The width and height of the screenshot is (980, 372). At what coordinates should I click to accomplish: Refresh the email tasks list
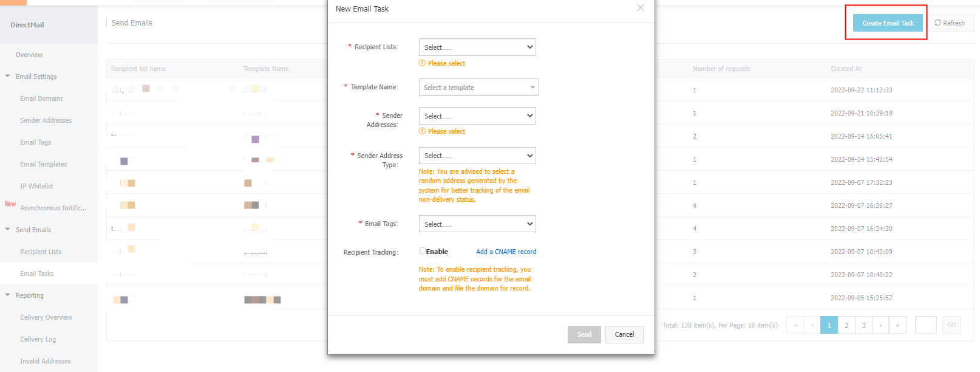[950, 23]
